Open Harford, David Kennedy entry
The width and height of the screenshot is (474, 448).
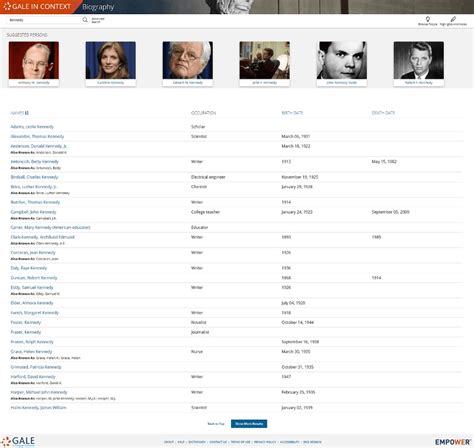[33, 377]
